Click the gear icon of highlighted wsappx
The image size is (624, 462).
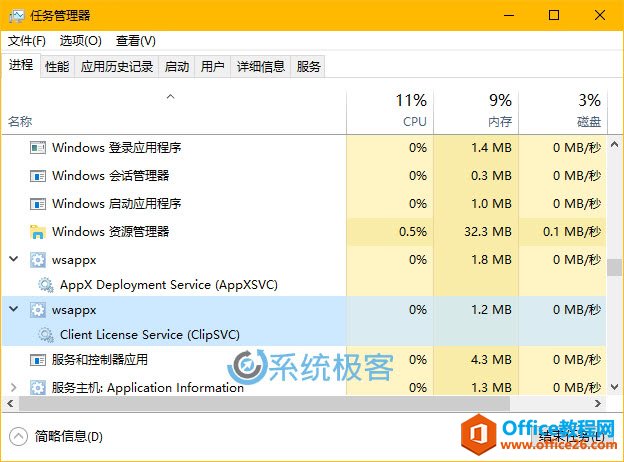(x=38, y=310)
